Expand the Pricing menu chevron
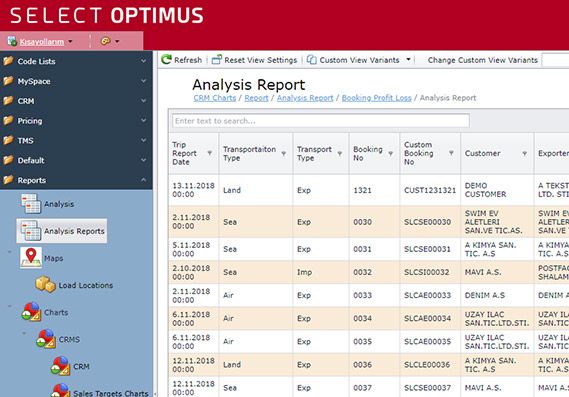 coord(144,120)
